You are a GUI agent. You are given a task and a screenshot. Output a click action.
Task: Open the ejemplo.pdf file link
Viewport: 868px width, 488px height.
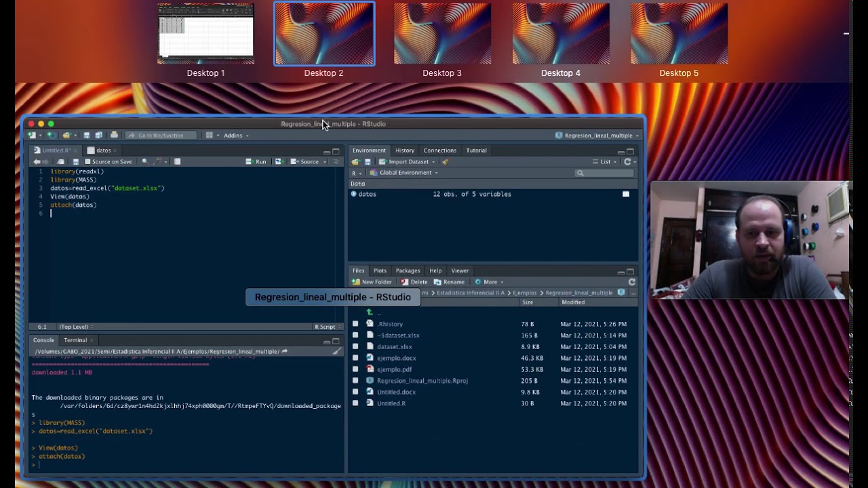[394, 369]
